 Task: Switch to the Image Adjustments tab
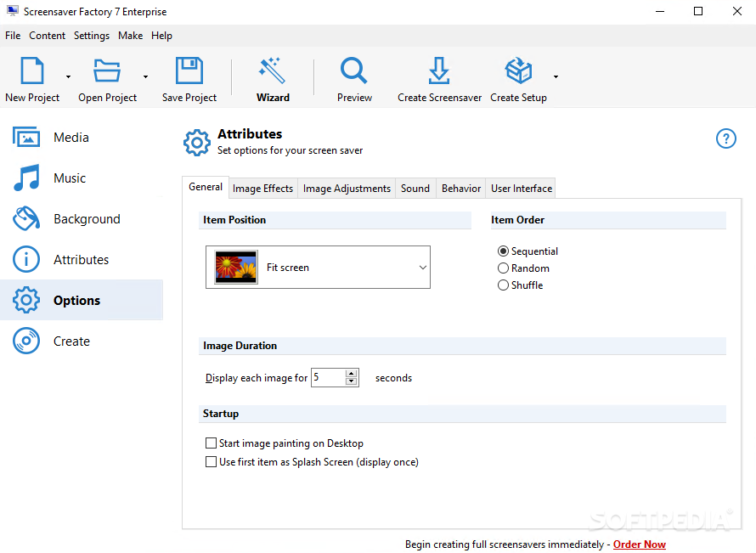tap(347, 189)
